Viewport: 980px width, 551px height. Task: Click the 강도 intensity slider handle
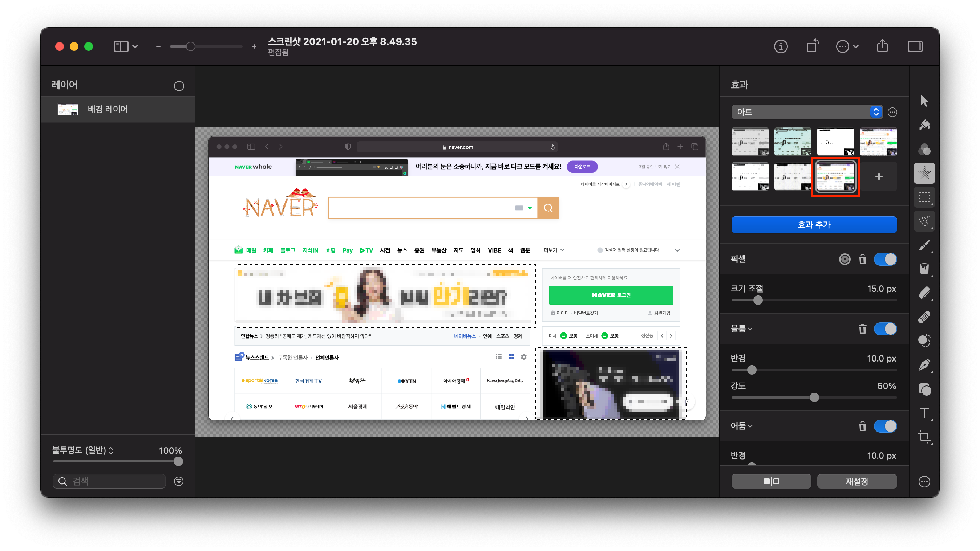[814, 398]
